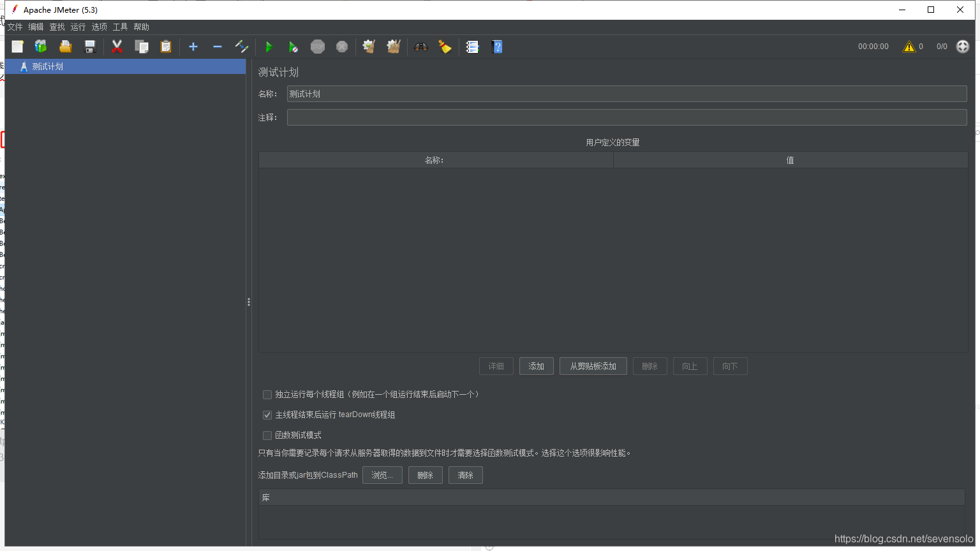
Task: Click the 名称: column header
Action: pos(436,160)
